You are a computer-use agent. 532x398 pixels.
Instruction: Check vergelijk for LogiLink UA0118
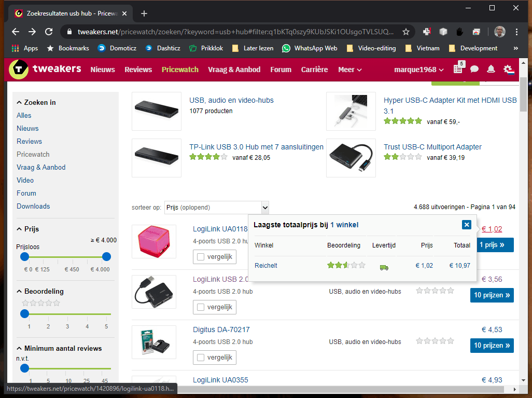click(x=201, y=257)
